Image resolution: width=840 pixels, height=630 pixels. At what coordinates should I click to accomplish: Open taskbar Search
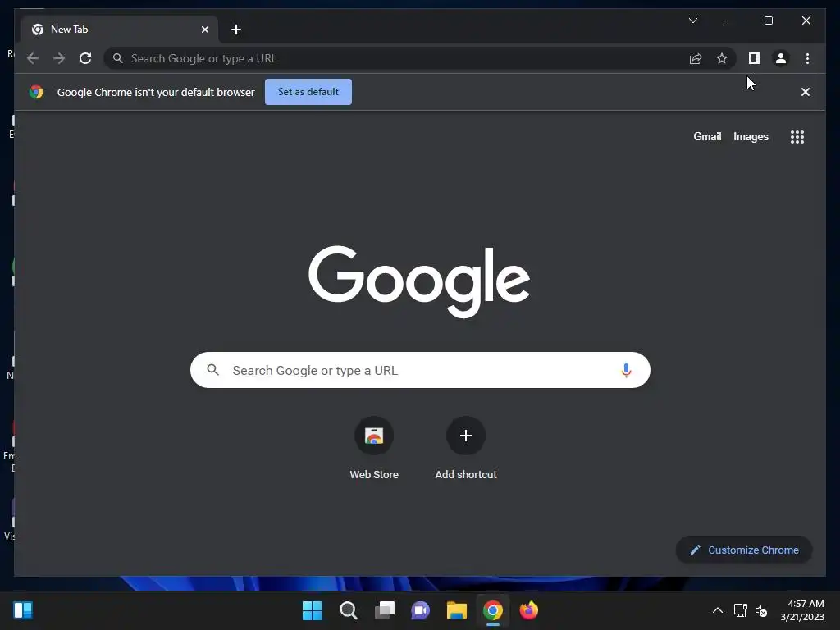tap(348, 610)
